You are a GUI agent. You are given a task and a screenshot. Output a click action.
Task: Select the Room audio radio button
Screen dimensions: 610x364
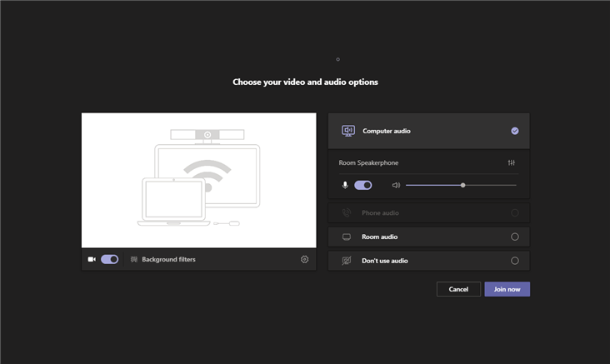click(514, 237)
